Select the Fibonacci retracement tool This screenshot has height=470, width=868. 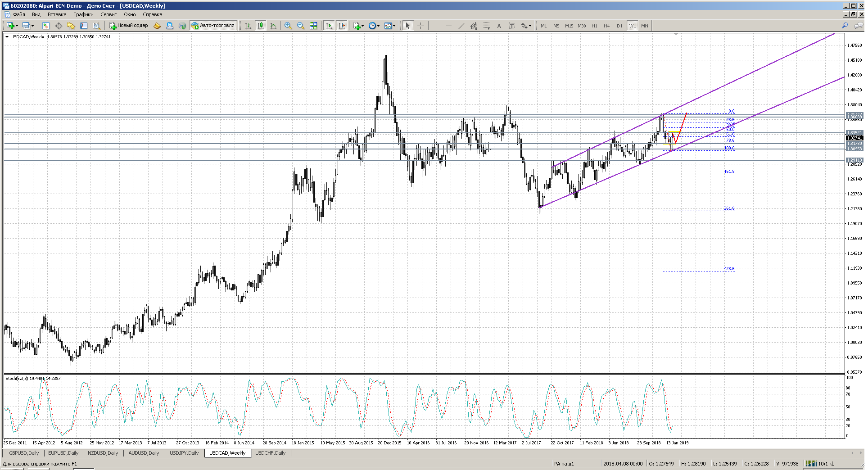tap(486, 26)
